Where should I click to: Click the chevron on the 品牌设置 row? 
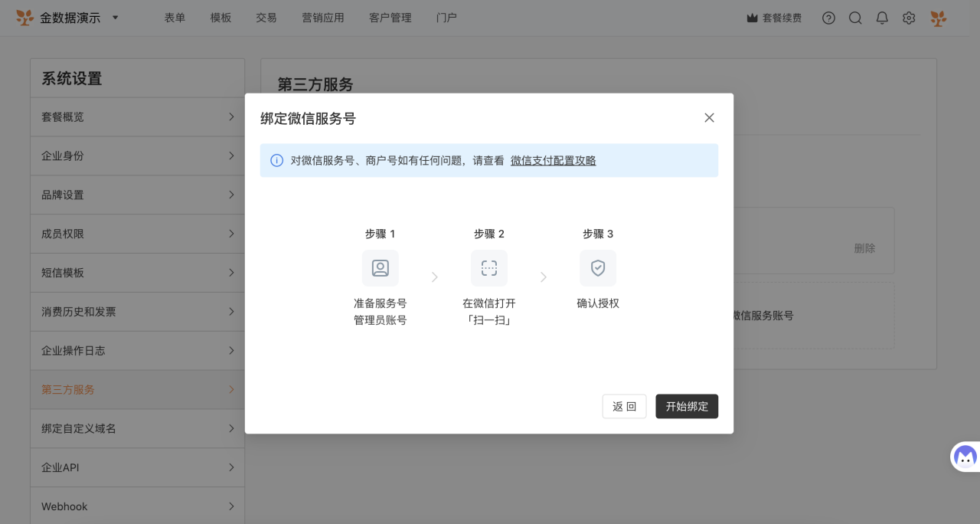(x=231, y=195)
